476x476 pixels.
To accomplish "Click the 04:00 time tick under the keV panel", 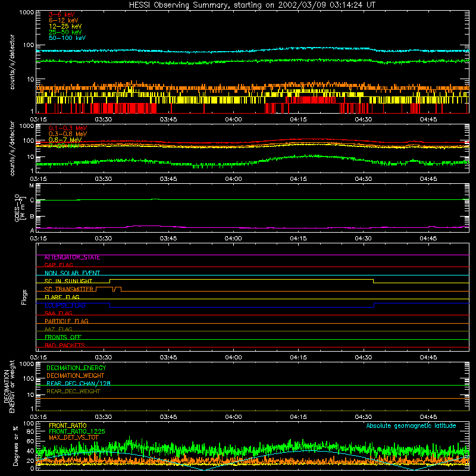I will (233, 120).
